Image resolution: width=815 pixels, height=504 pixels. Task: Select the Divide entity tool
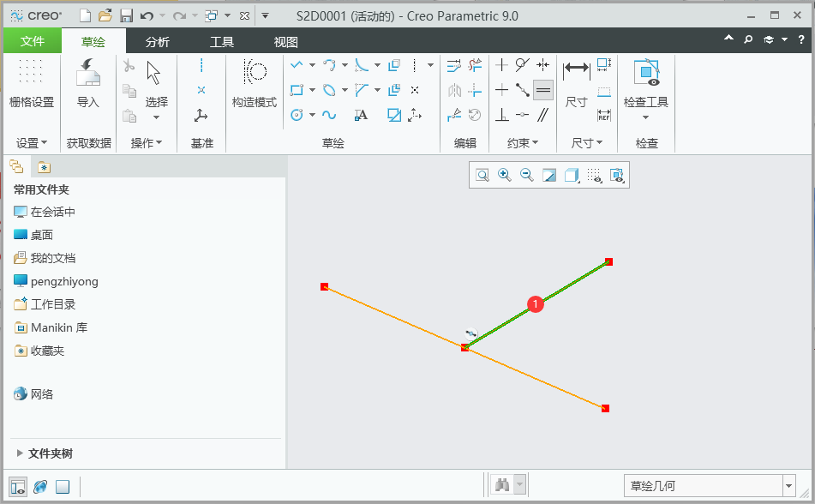[453, 115]
